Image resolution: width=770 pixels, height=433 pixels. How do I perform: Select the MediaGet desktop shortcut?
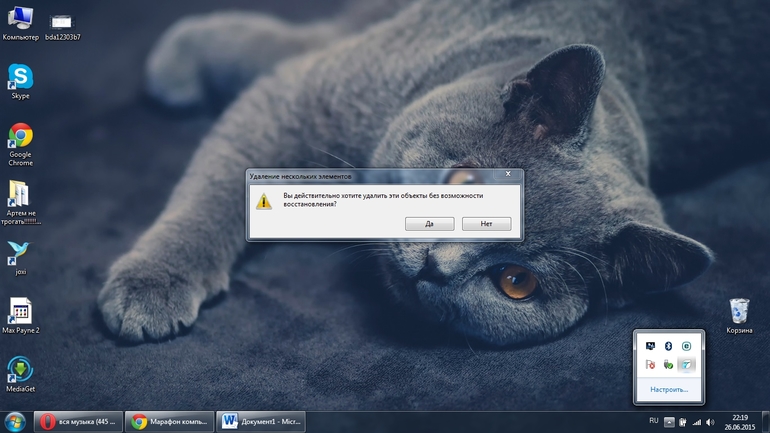click(20, 370)
